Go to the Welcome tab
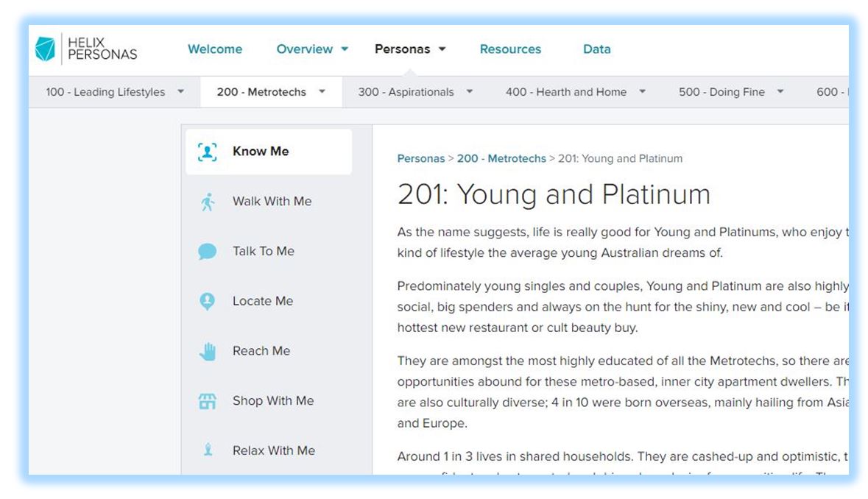This screenshot has height=499, width=868. click(214, 49)
